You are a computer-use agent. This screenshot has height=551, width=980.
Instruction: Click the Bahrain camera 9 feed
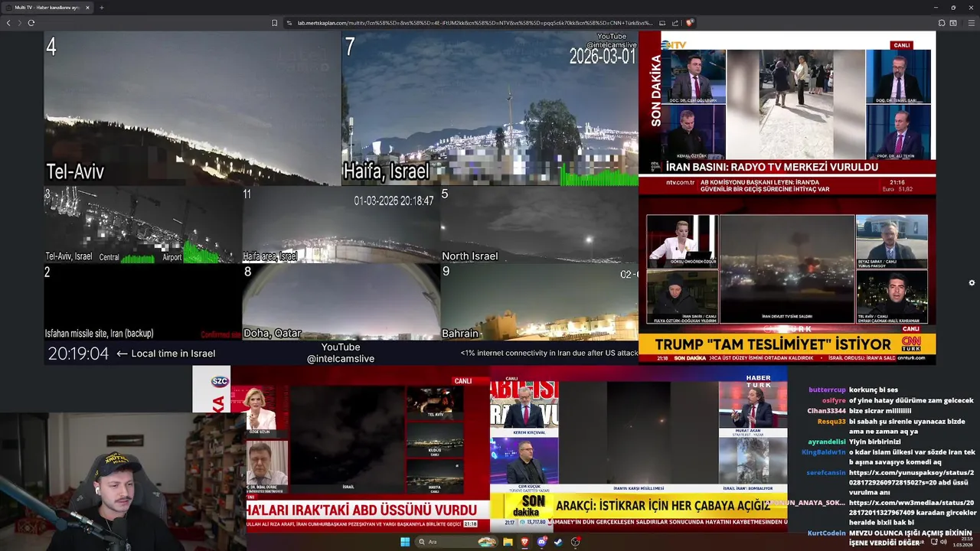click(539, 302)
